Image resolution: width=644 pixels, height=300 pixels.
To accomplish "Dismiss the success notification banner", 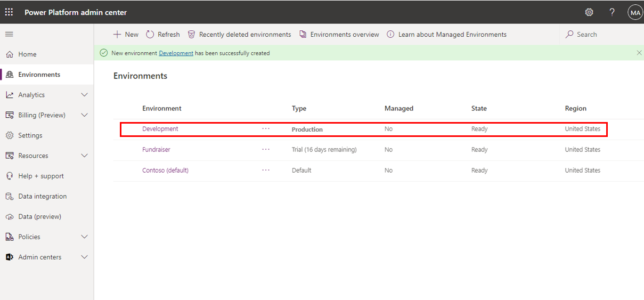I will coord(639,53).
